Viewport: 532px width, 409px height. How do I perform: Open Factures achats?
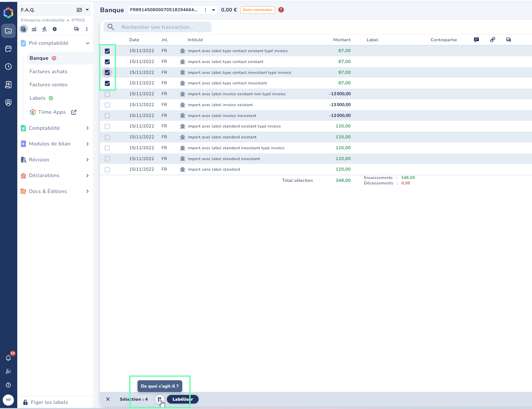[x=48, y=72]
